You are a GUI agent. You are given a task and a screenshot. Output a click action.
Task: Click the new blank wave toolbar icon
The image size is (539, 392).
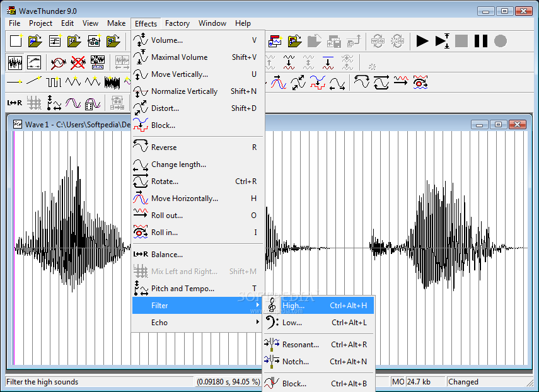tap(16, 41)
